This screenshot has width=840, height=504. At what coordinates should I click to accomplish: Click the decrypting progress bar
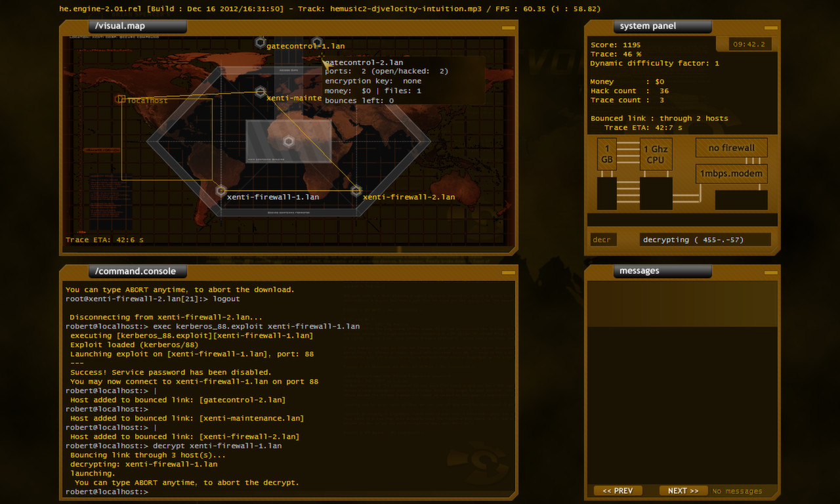(x=705, y=240)
